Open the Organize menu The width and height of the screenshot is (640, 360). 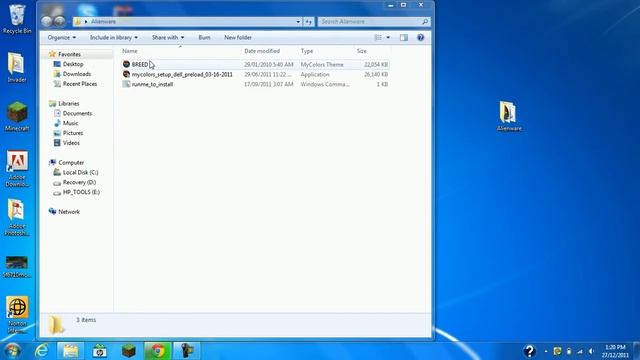[62, 38]
